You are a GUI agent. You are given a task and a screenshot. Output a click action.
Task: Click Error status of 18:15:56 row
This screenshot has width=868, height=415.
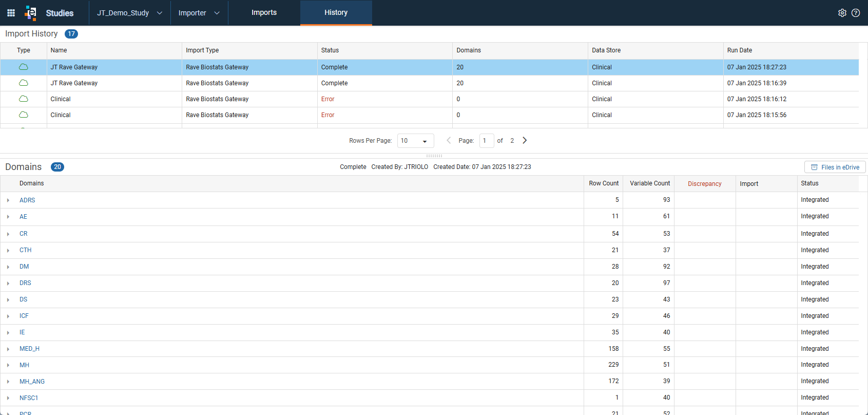[x=327, y=115]
